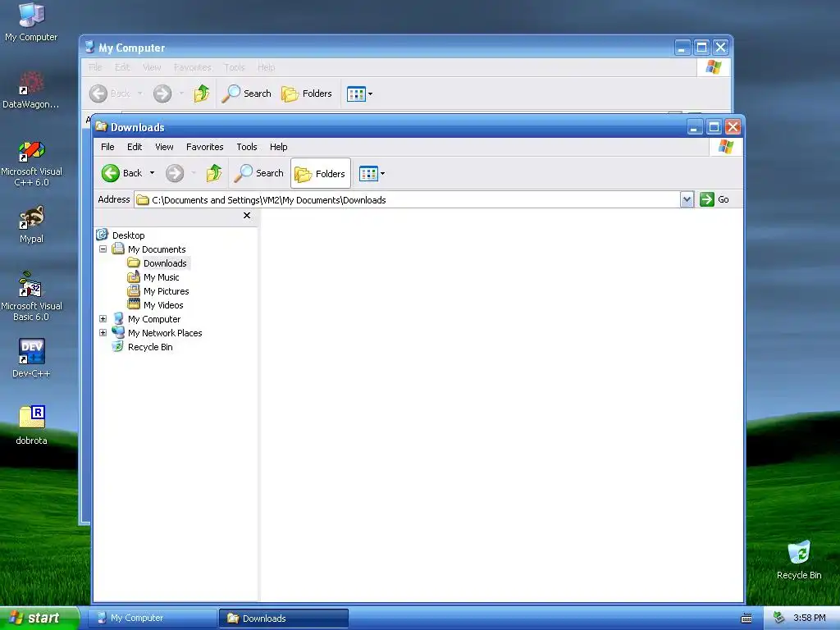Screen dimensions: 840x630
Task: Click the My Computer desktop icon
Action: click(31, 22)
